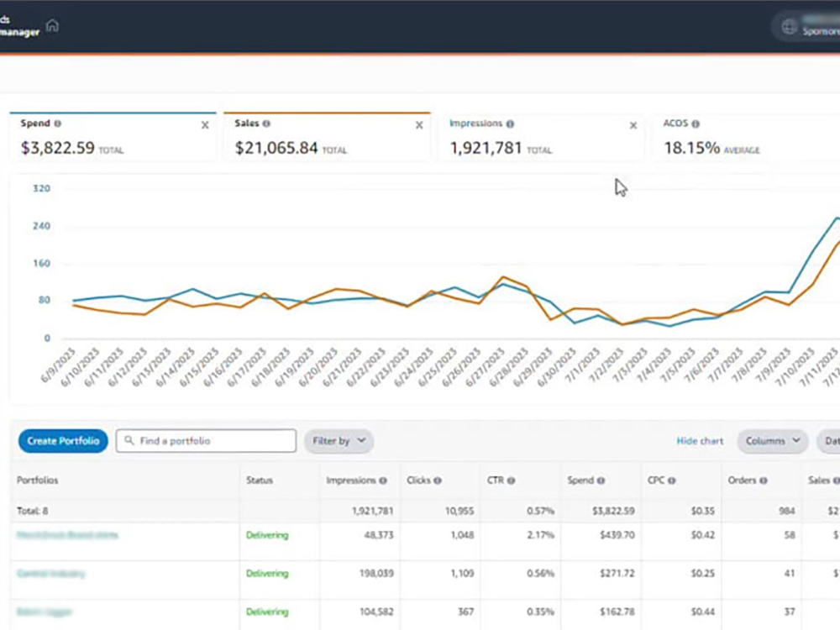Viewport: 840px width, 630px height.
Task: Click the globe language icon
Action: [x=789, y=27]
